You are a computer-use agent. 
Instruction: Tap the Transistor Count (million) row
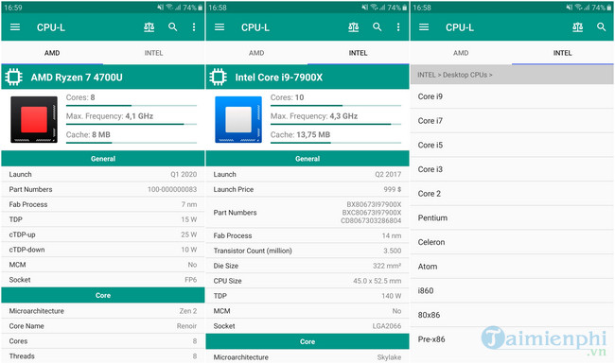307,251
